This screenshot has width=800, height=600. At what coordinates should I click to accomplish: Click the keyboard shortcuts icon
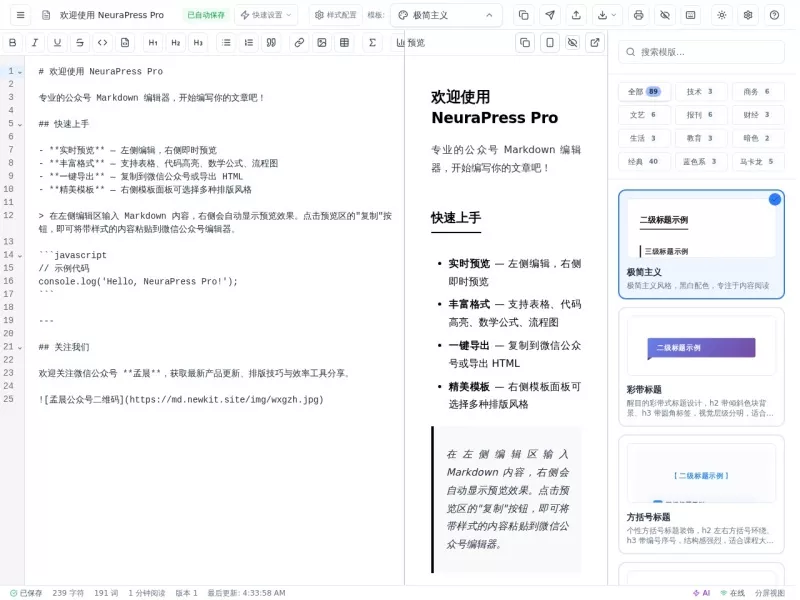coord(690,15)
